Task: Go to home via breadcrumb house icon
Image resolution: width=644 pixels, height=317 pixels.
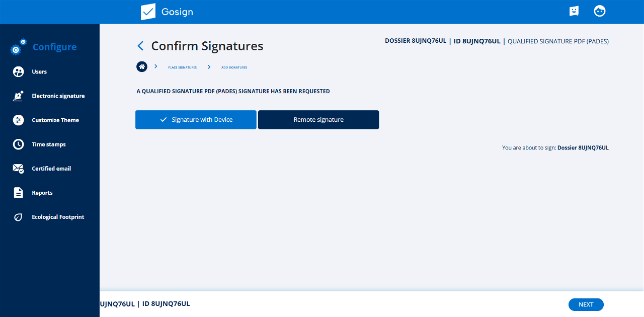Action: [x=142, y=66]
